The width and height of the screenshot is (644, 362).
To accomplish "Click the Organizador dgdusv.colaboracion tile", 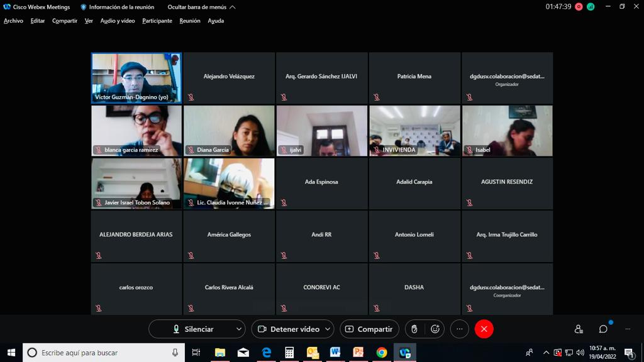I will point(508,77).
